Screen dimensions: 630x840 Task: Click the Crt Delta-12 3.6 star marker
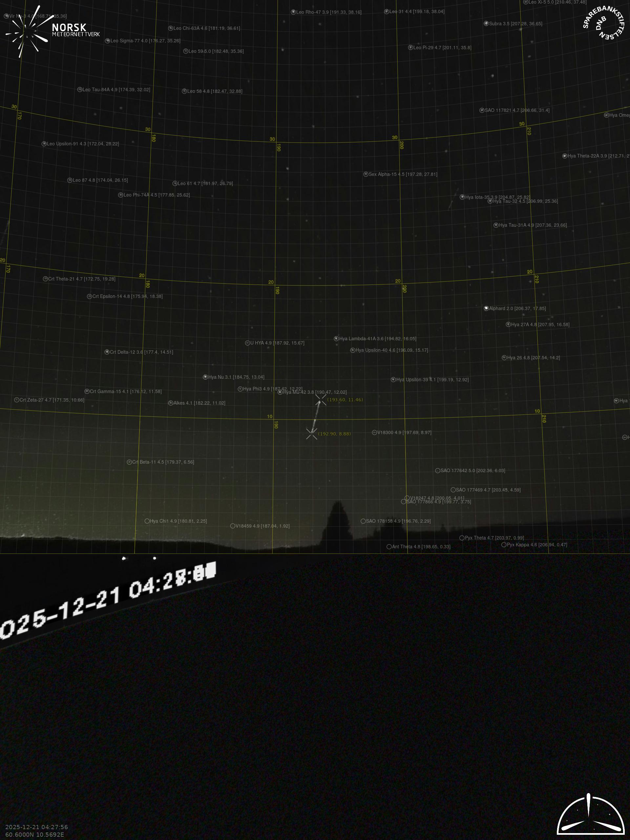click(x=107, y=352)
